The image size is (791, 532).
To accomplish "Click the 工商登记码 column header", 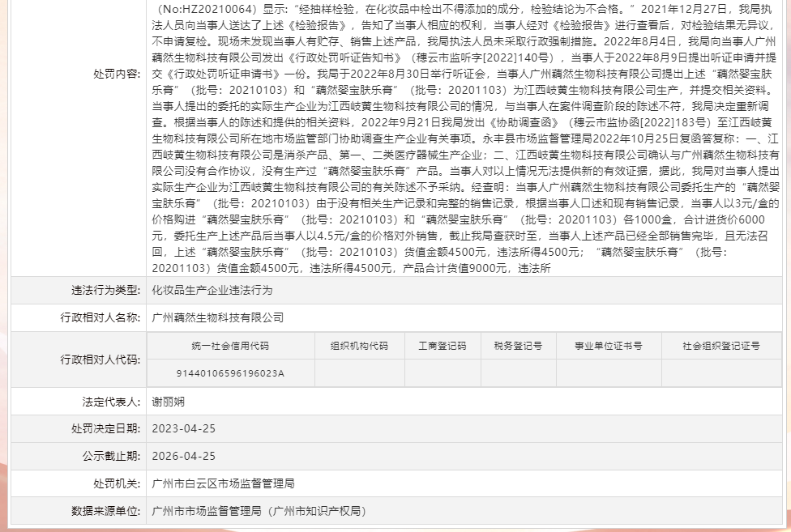I will pyautogui.click(x=443, y=346).
